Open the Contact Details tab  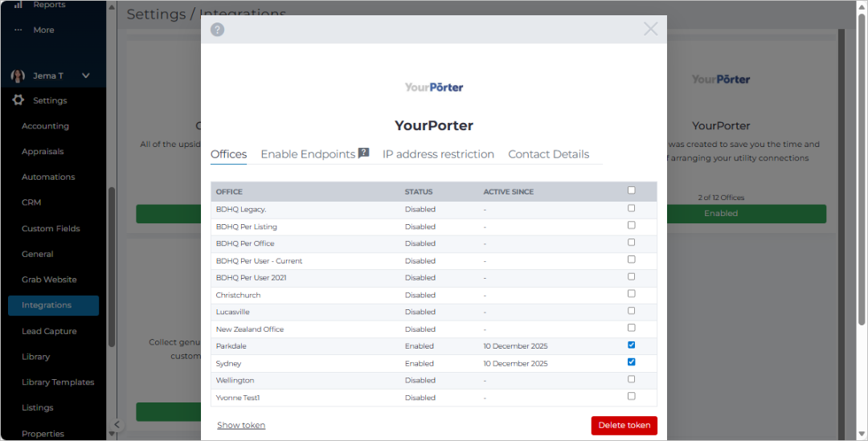pos(549,154)
